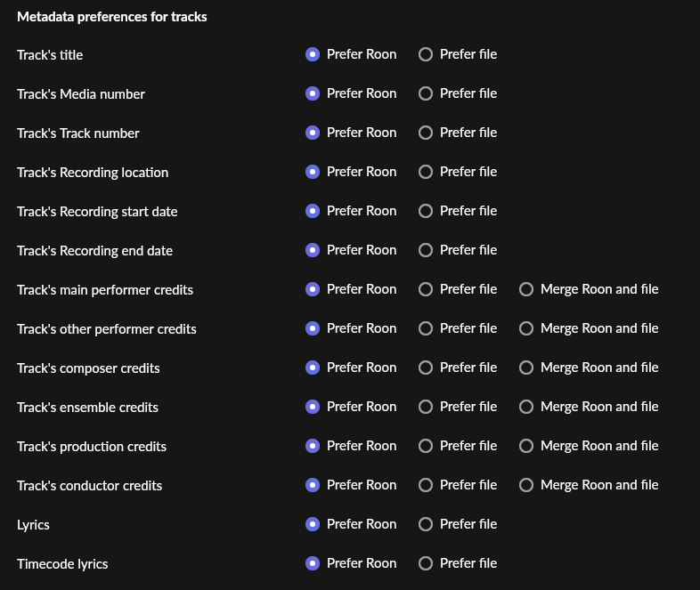This screenshot has width=700, height=590.
Task: Select Prefer file for Track's conductor credits
Action: coord(426,485)
